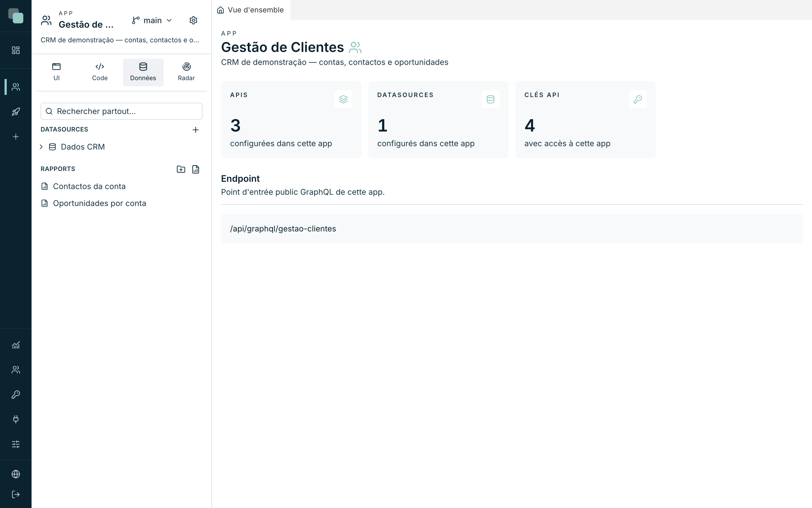Open the rocket app icon in sidebar
Screen dimensions: 812x508
[16, 112]
